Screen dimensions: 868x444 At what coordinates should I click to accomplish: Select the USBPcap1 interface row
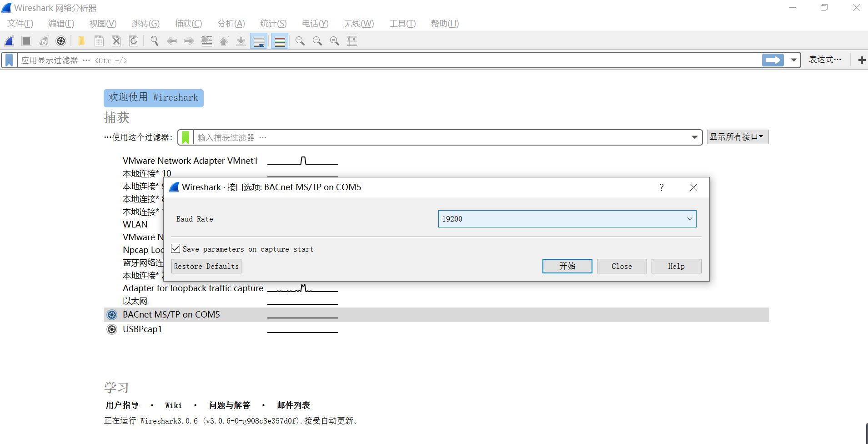pos(437,329)
